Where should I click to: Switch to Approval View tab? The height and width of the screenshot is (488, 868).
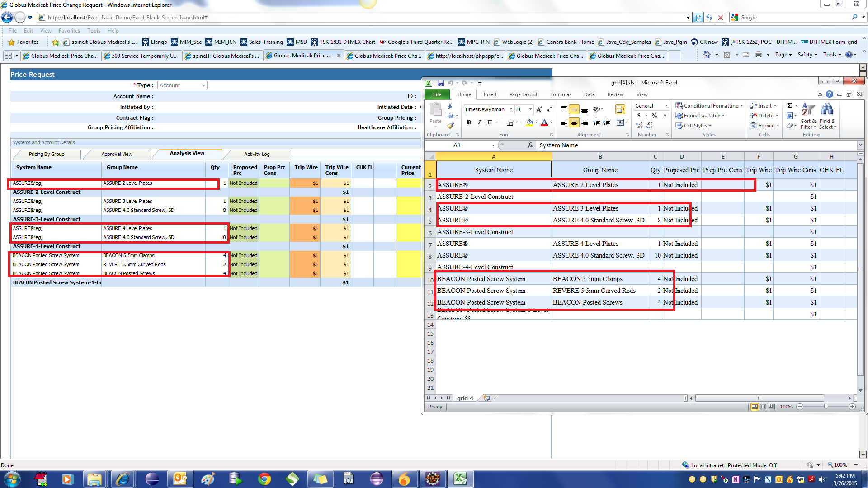click(117, 154)
